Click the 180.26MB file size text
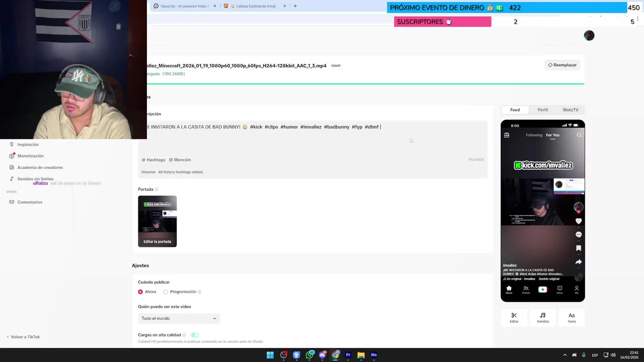Viewport: 644px width, 362px height. [x=174, y=74]
